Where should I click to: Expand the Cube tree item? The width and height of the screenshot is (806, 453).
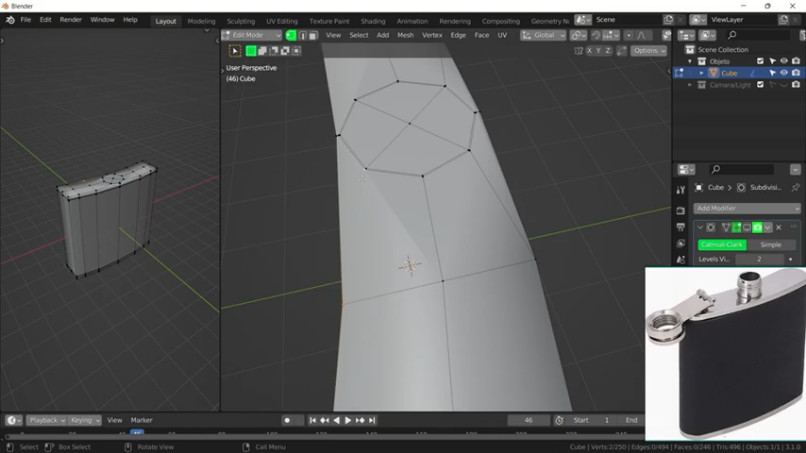coord(701,73)
